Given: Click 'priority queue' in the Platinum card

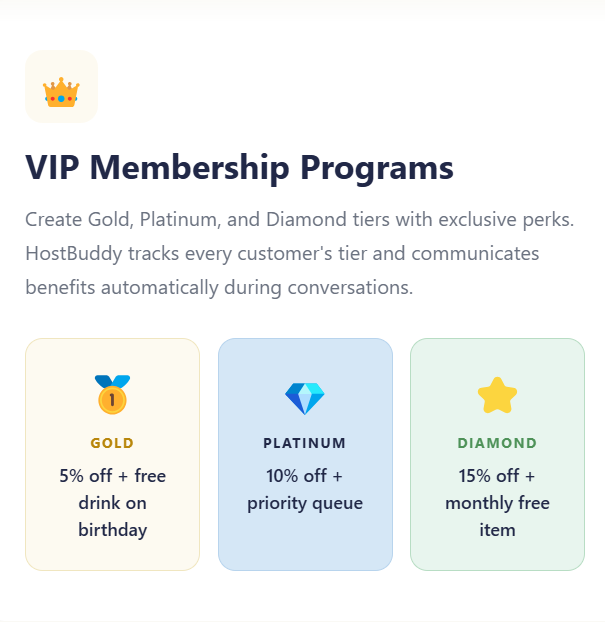Looking at the screenshot, I should tap(305, 503).
